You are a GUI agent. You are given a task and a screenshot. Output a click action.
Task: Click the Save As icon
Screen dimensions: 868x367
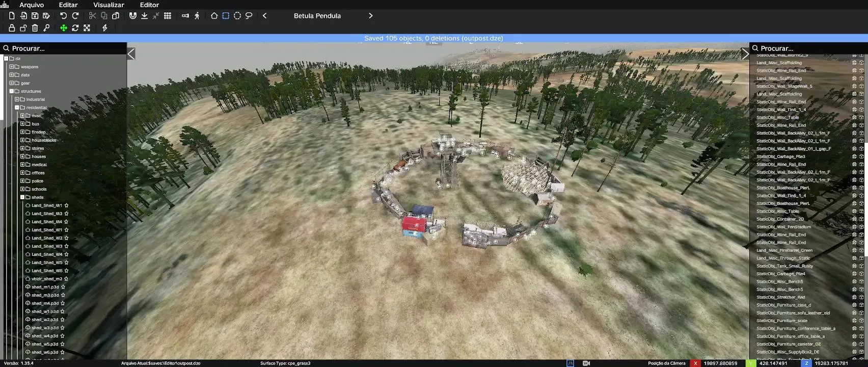click(46, 16)
